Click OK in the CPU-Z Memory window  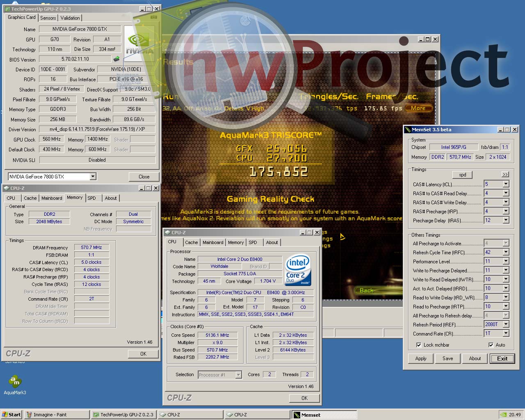143,354
